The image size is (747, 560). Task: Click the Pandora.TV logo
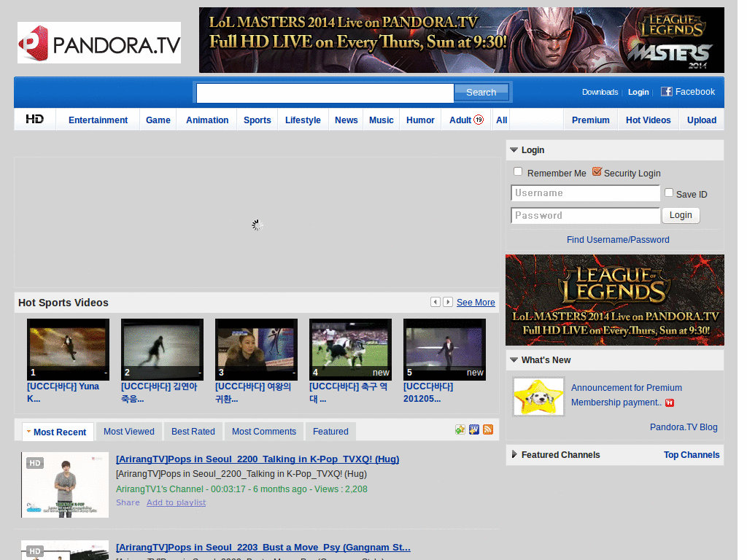[x=99, y=43]
